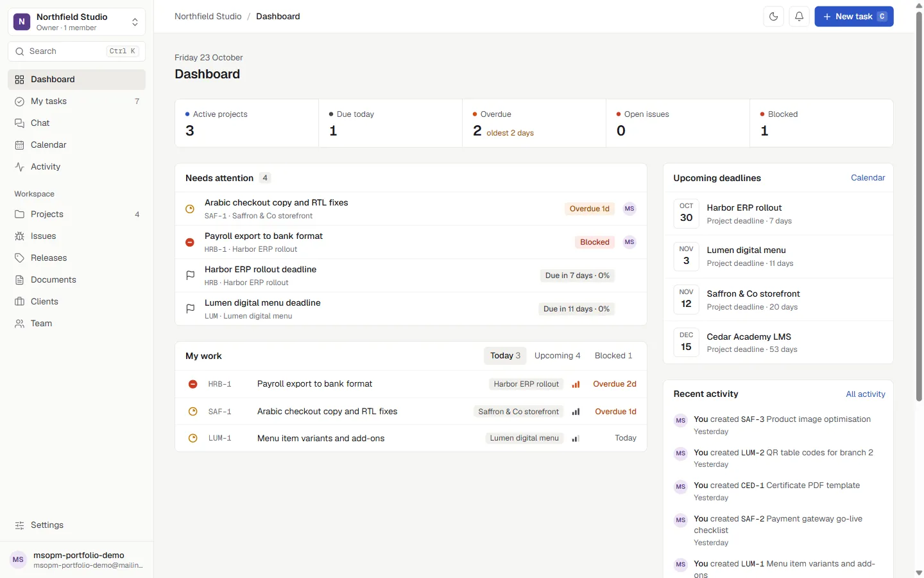Open My tasks from the sidebar

76,101
